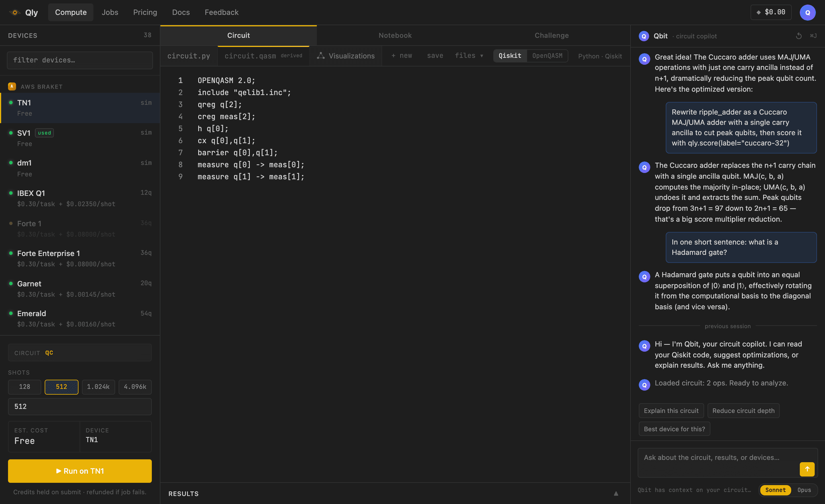Click the circuit name field showing qc
The height and width of the screenshot is (504, 825).
[80, 353]
